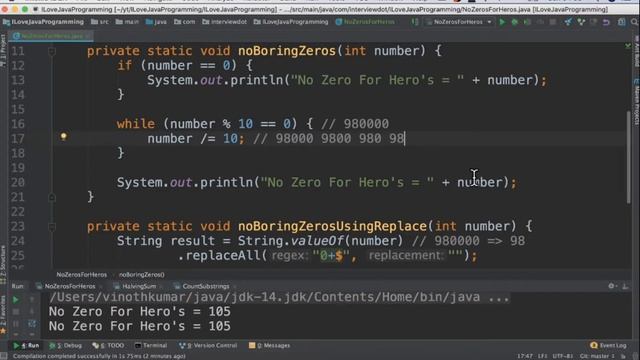The height and width of the screenshot is (360, 640).
Task: Click the Build hammer icon beside run configuration
Action: click(415, 22)
